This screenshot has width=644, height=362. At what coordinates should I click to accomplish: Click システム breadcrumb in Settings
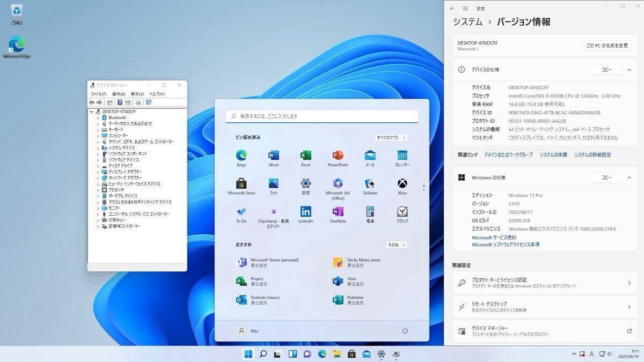467,22
